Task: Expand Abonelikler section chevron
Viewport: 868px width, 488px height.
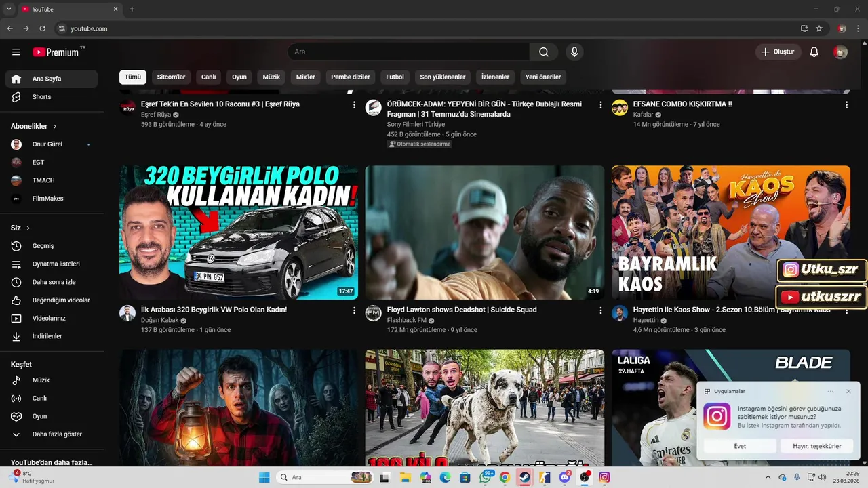Action: pyautogui.click(x=55, y=127)
